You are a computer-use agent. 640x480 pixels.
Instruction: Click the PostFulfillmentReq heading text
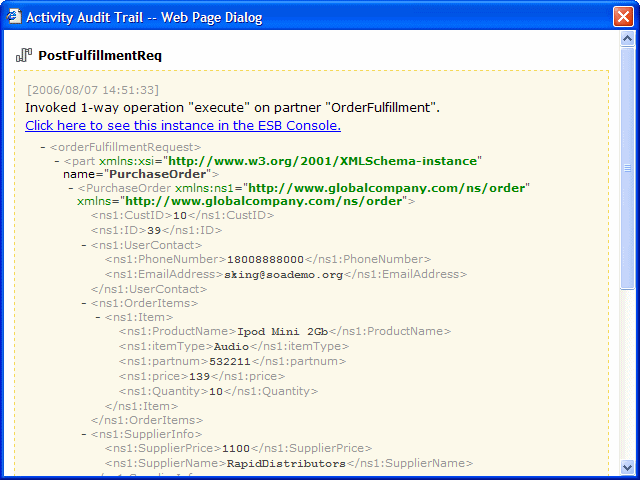100,56
